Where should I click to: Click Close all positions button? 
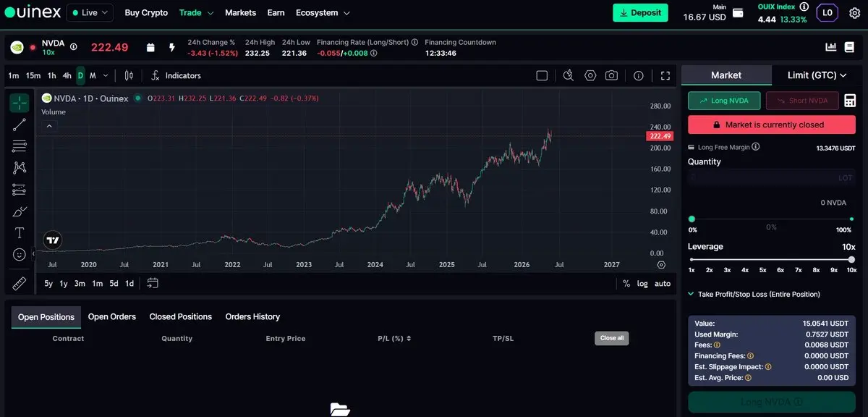[612, 338]
